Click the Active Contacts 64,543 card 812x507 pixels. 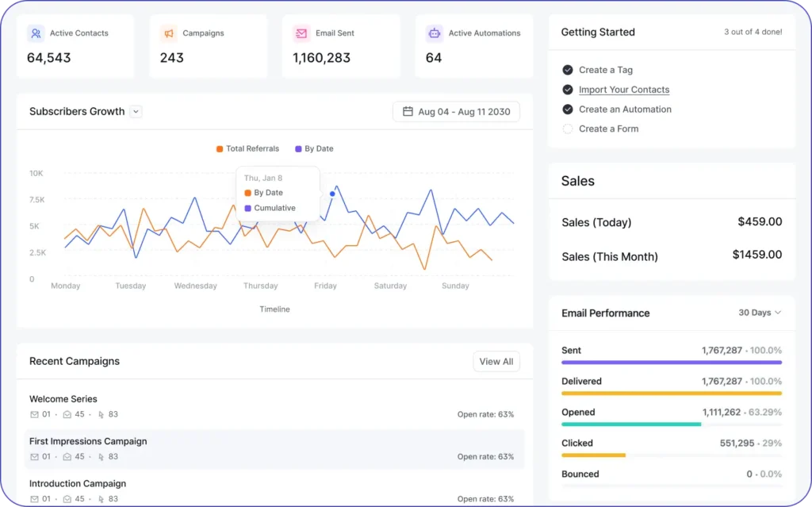click(x=75, y=46)
